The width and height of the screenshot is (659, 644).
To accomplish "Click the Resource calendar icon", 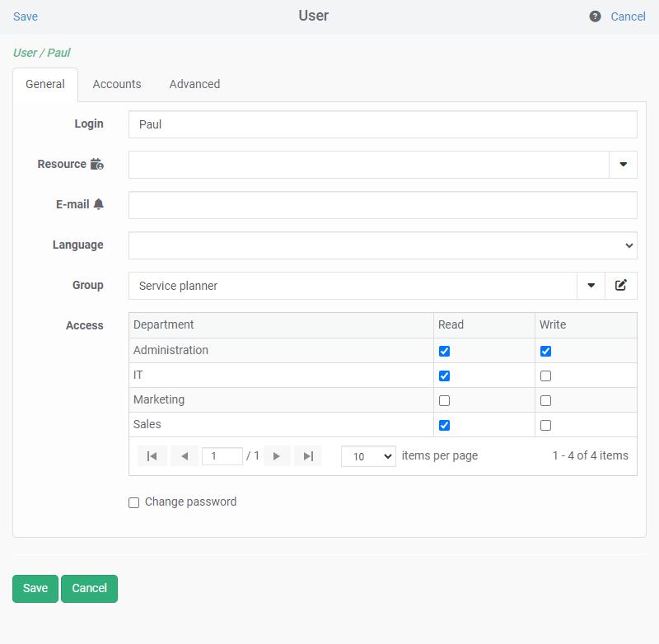I will click(97, 164).
